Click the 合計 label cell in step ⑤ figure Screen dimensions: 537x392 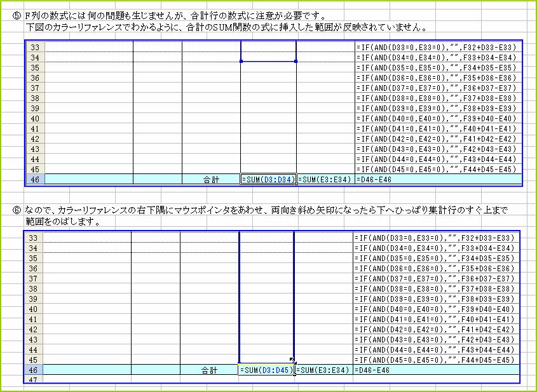211,179
